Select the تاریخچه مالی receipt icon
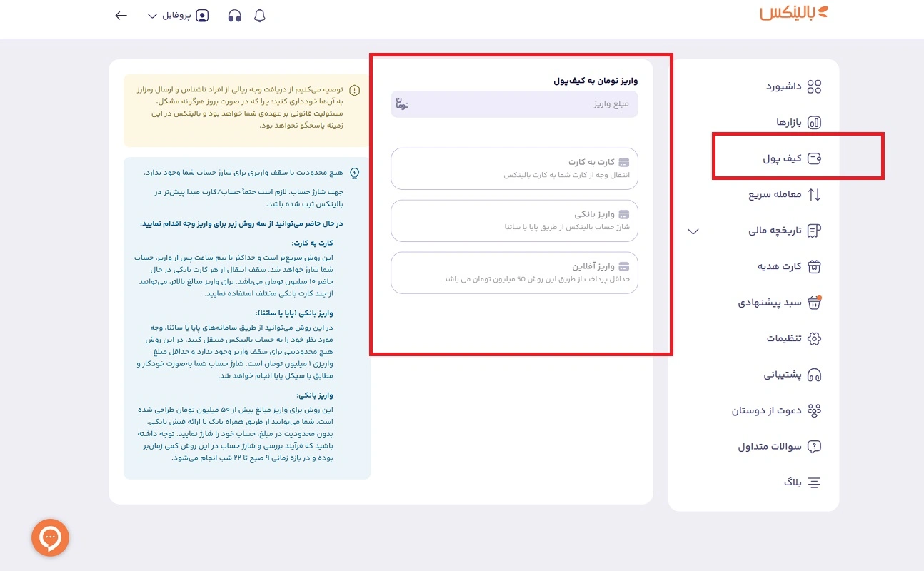This screenshot has height=571, width=924. click(814, 231)
